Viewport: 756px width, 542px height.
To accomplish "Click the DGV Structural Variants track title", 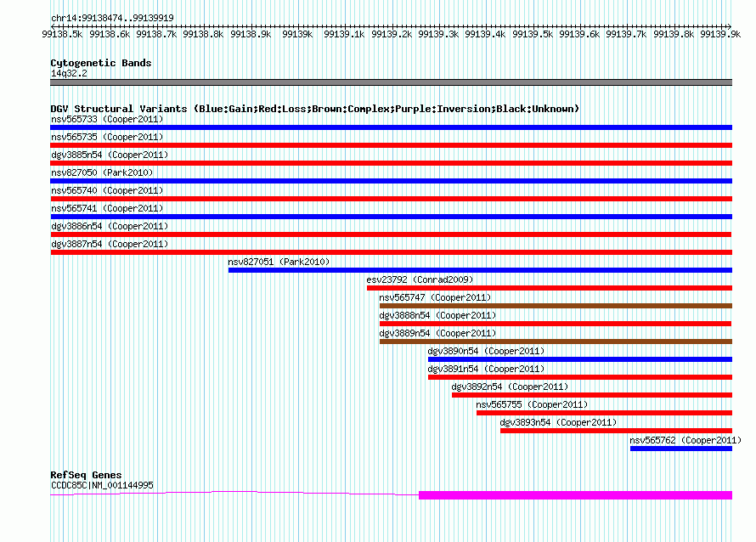I will (x=314, y=109).
